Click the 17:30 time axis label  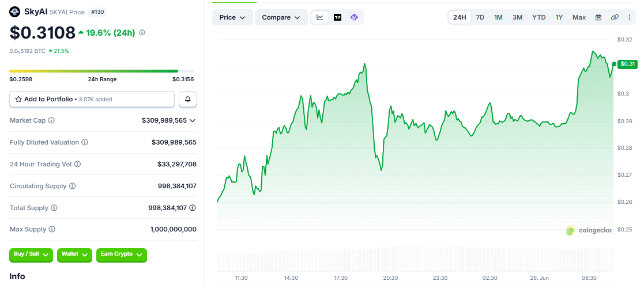(x=341, y=278)
